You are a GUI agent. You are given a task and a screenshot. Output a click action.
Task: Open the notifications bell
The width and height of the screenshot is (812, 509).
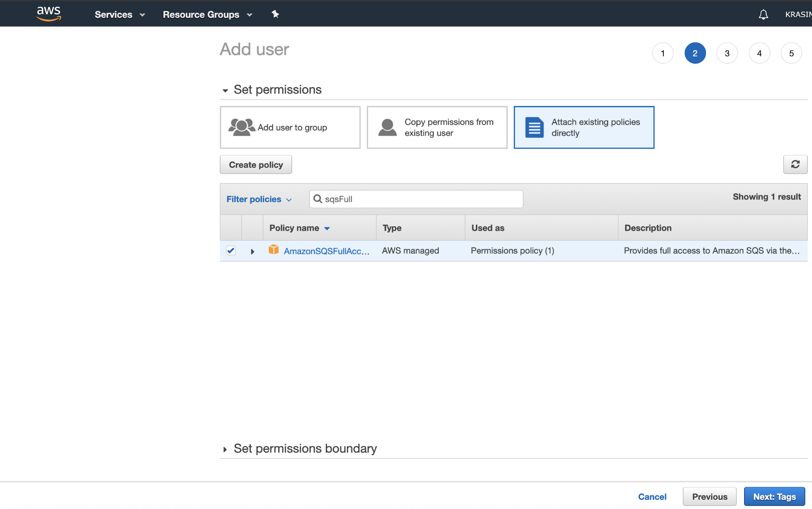pyautogui.click(x=763, y=15)
